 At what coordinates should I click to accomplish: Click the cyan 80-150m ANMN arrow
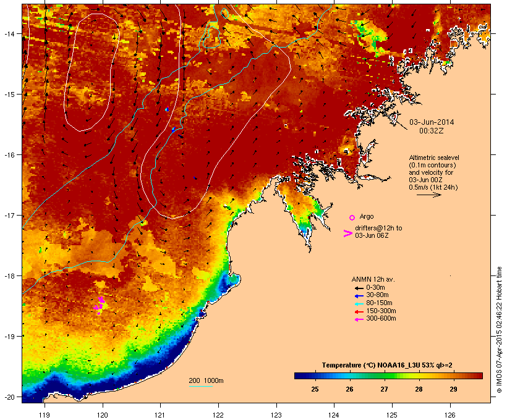pyautogui.click(x=359, y=304)
